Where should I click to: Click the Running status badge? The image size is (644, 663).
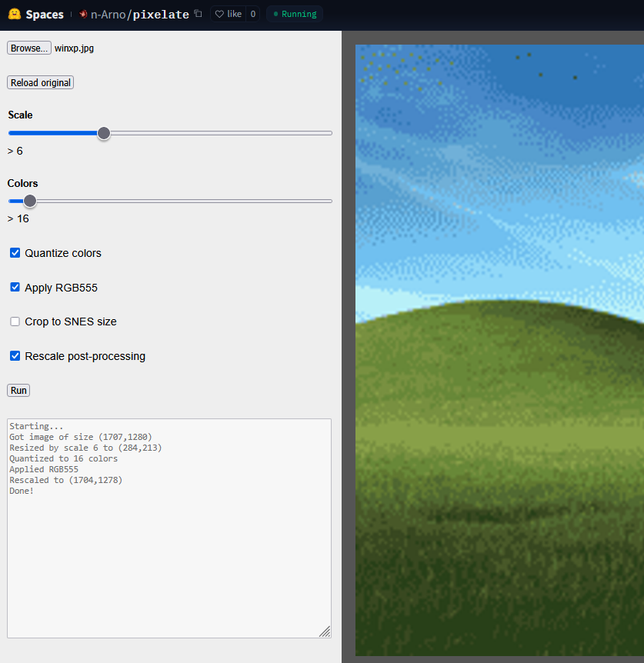pos(295,14)
